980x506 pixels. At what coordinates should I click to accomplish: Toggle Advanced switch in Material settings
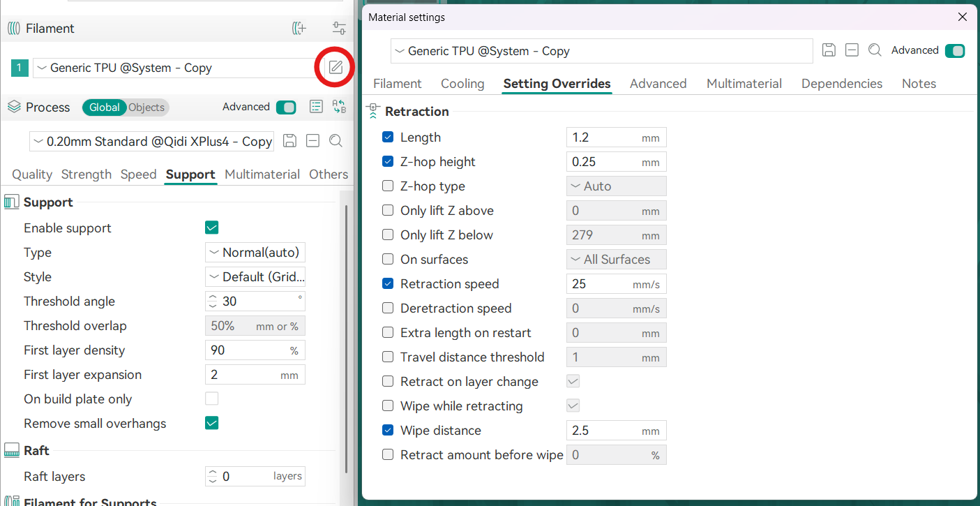tap(955, 50)
